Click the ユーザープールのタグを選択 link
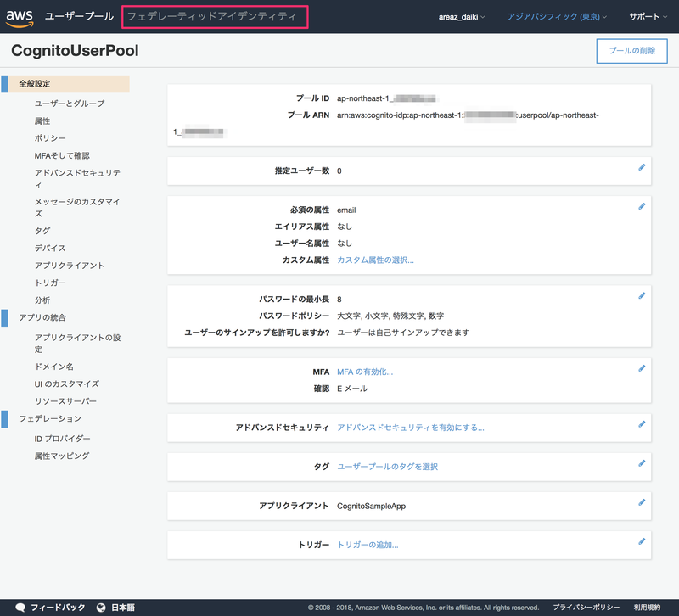 click(388, 467)
